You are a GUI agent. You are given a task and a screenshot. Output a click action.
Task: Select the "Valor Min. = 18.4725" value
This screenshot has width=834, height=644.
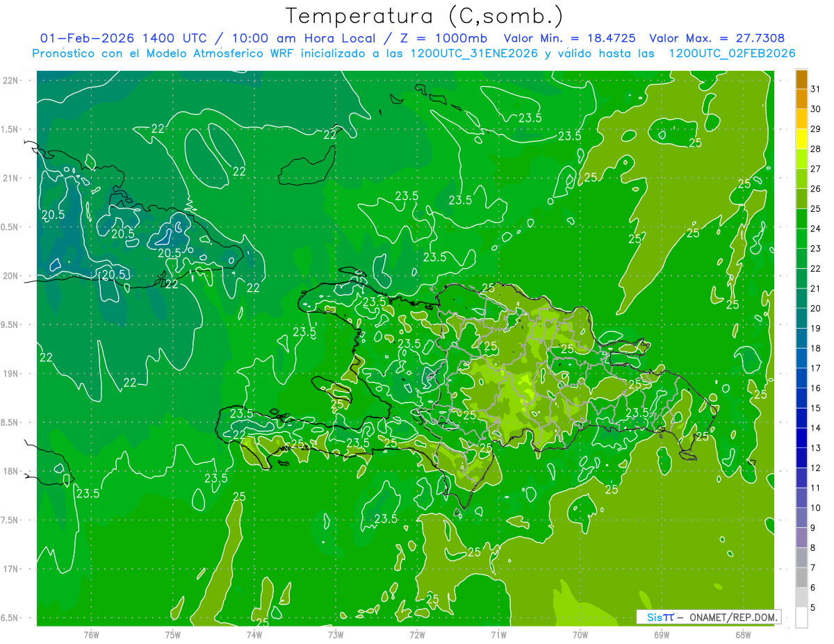pyautogui.click(x=569, y=38)
